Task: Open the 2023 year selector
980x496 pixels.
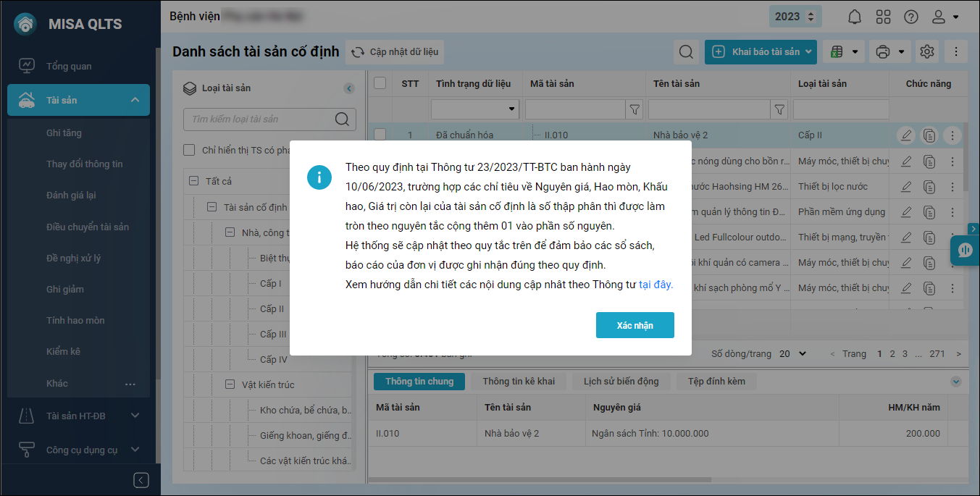Action: tap(795, 17)
